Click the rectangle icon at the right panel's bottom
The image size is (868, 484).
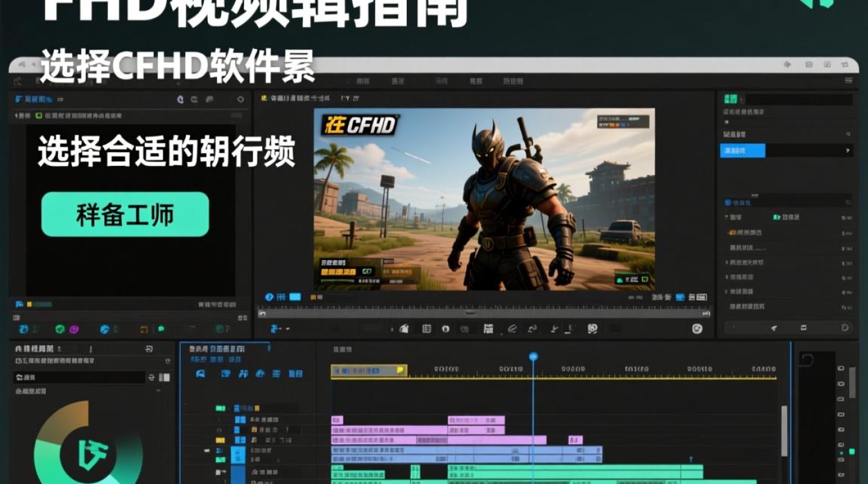point(803,328)
